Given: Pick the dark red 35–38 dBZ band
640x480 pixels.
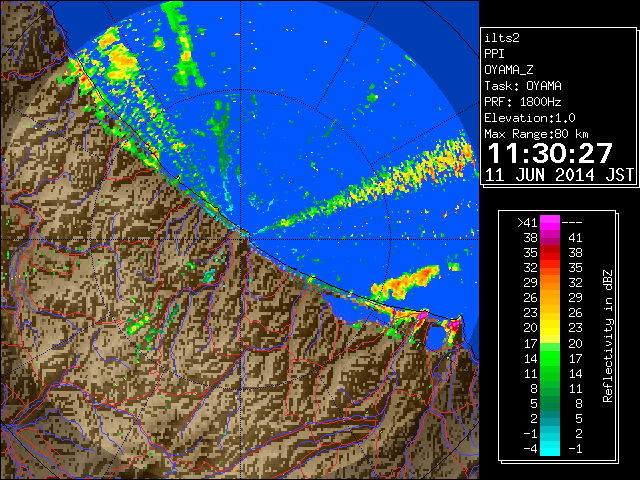Looking at the screenshot, I should [x=550, y=253].
